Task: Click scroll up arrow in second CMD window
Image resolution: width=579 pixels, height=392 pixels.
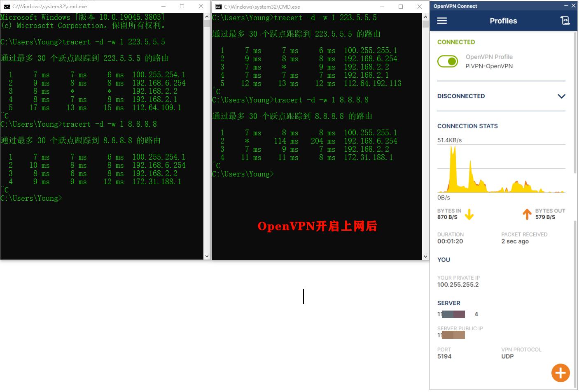Action: [x=425, y=17]
